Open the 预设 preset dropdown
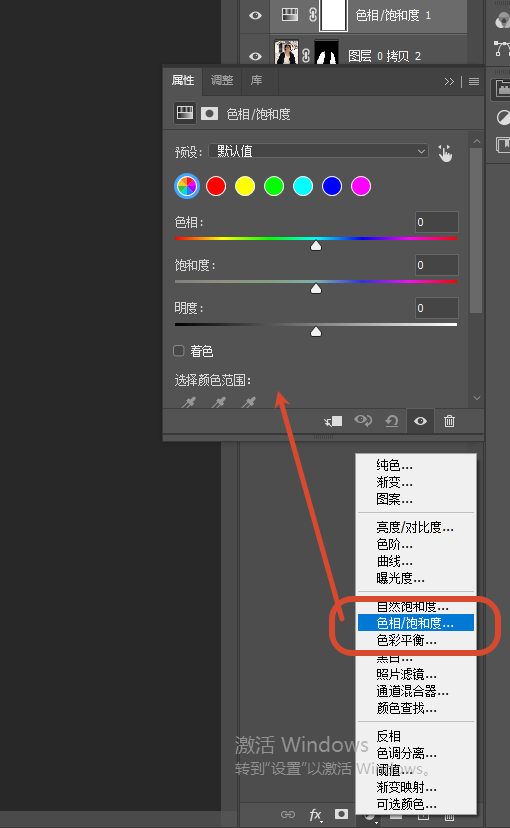 coord(318,151)
